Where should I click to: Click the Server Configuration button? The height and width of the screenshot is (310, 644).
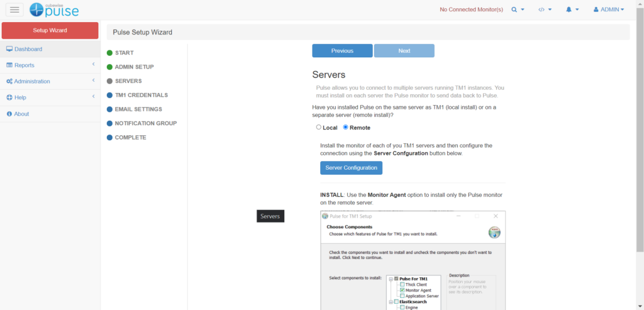click(x=351, y=168)
